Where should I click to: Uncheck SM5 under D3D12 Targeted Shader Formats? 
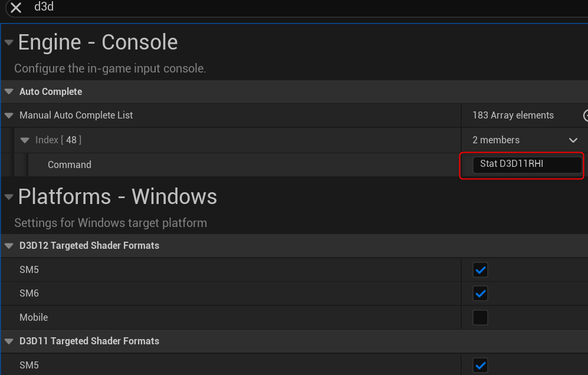pos(481,270)
